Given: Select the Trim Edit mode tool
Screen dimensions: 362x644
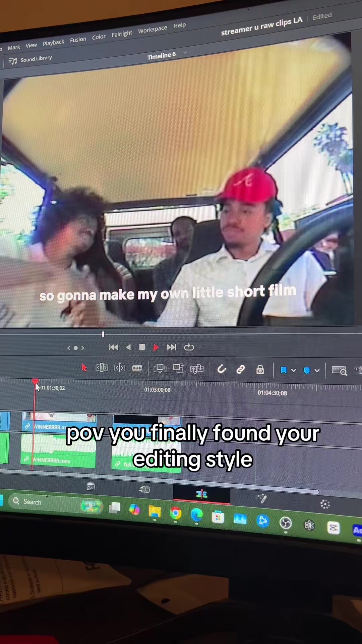Looking at the screenshot, I should (x=102, y=368).
